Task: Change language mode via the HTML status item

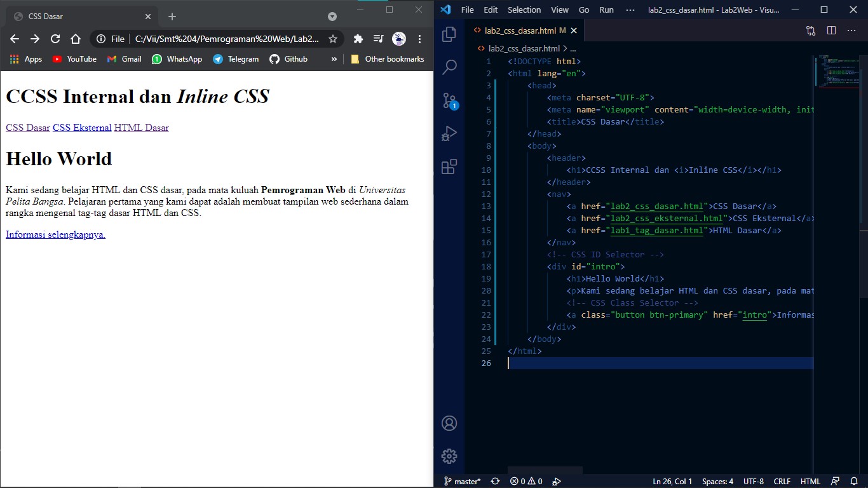Action: click(810, 481)
